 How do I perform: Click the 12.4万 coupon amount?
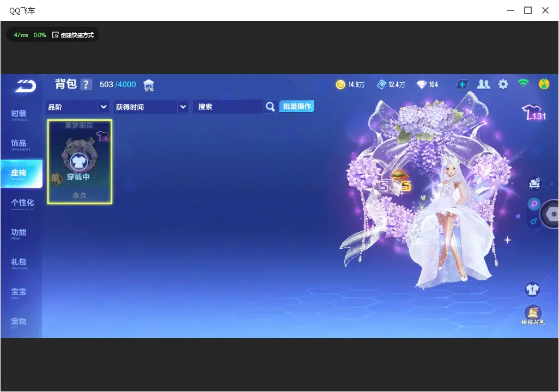pyautogui.click(x=397, y=84)
